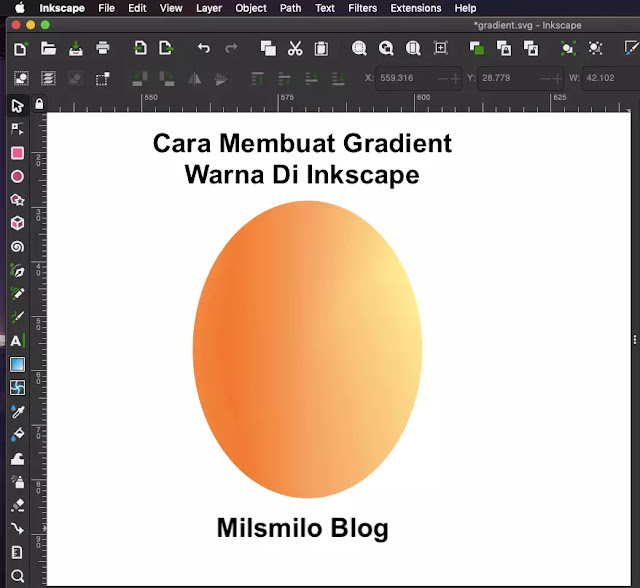Open the Filters menu
640x588 pixels.
(x=362, y=8)
